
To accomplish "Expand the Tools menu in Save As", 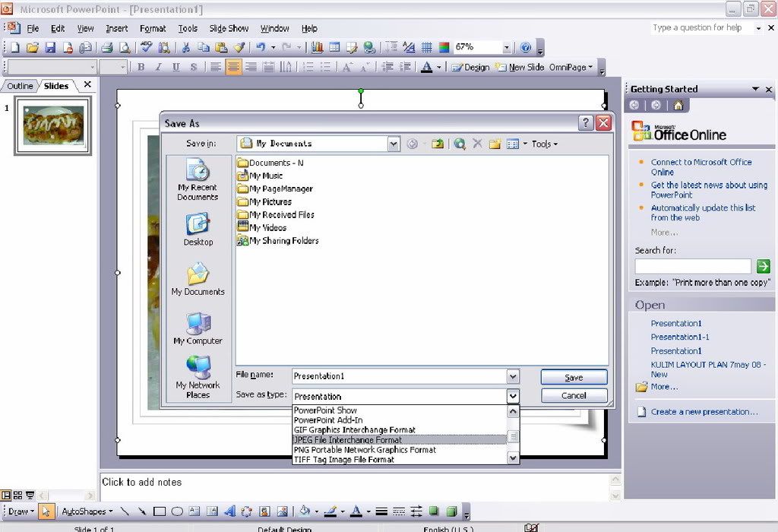I will (x=544, y=144).
